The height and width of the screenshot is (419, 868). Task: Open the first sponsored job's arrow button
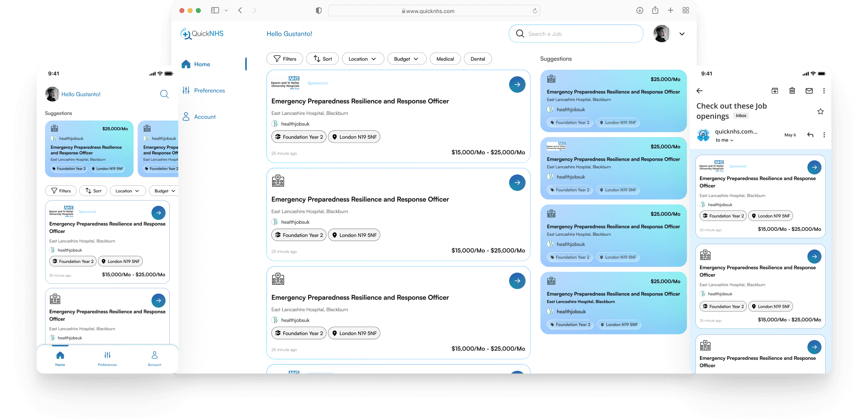point(517,85)
